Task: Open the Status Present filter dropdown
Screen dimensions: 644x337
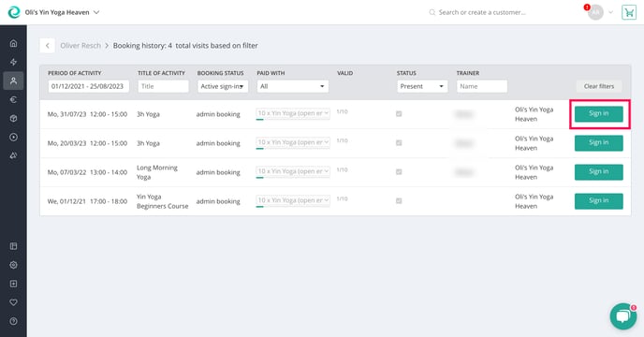Action: pos(422,86)
